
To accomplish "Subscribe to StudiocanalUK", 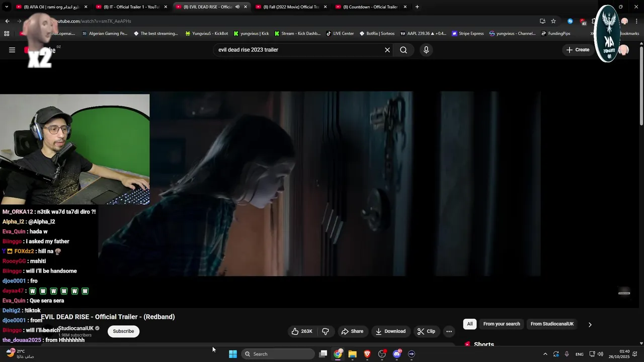I will [x=123, y=331].
